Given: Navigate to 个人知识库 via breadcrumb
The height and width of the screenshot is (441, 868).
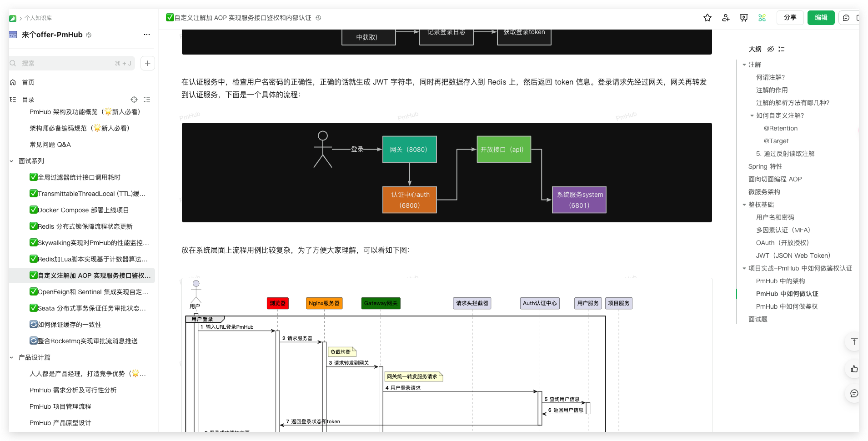Looking at the screenshot, I should [39, 18].
